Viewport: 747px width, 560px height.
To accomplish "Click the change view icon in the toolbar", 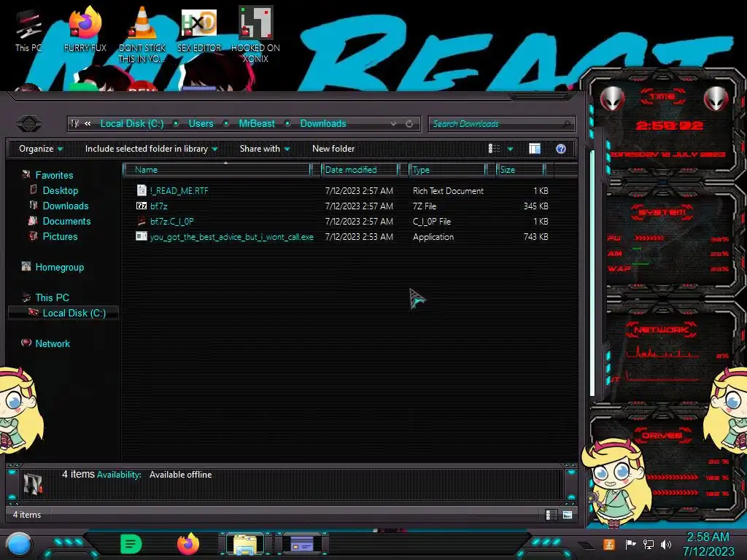I will pos(494,149).
